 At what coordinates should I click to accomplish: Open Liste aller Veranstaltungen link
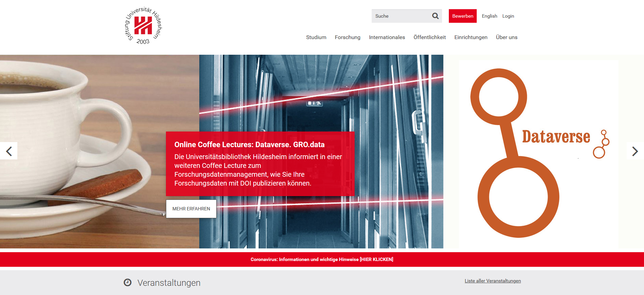pos(493,281)
